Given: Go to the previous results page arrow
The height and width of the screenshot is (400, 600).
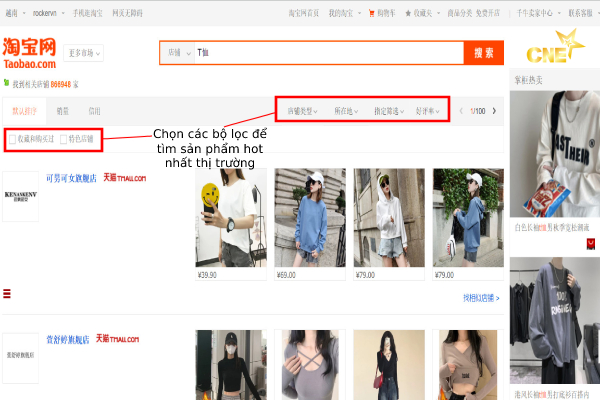Looking at the screenshot, I should tap(461, 111).
